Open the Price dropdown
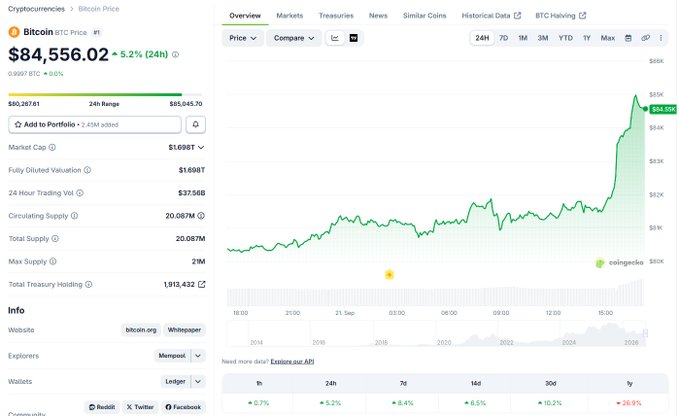Viewport: 679px width, 416px height. point(242,38)
